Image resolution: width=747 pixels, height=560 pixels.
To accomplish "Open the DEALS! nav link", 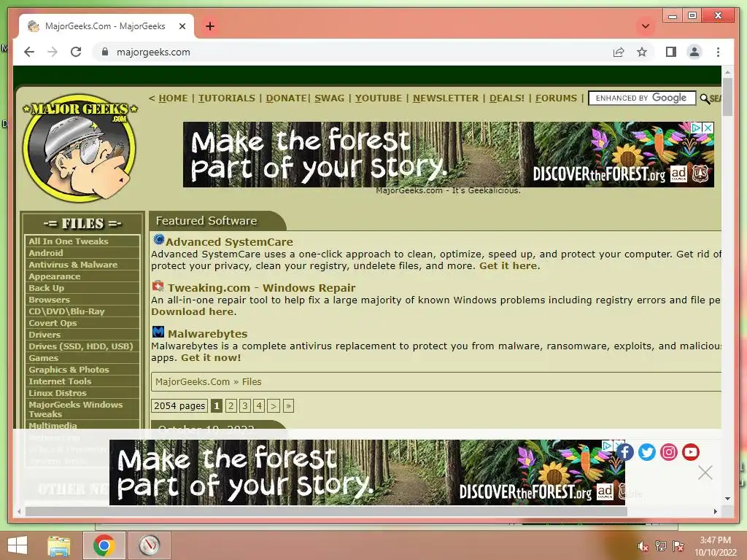I will [x=507, y=98].
